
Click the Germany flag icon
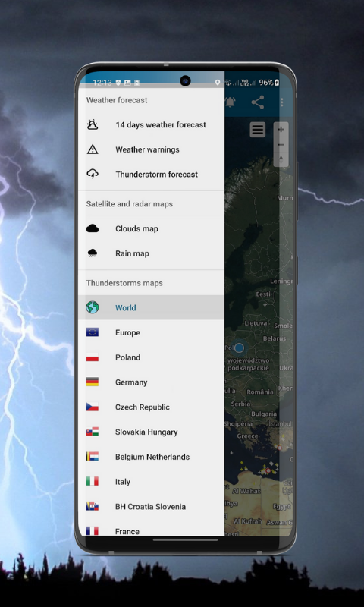[x=93, y=382]
